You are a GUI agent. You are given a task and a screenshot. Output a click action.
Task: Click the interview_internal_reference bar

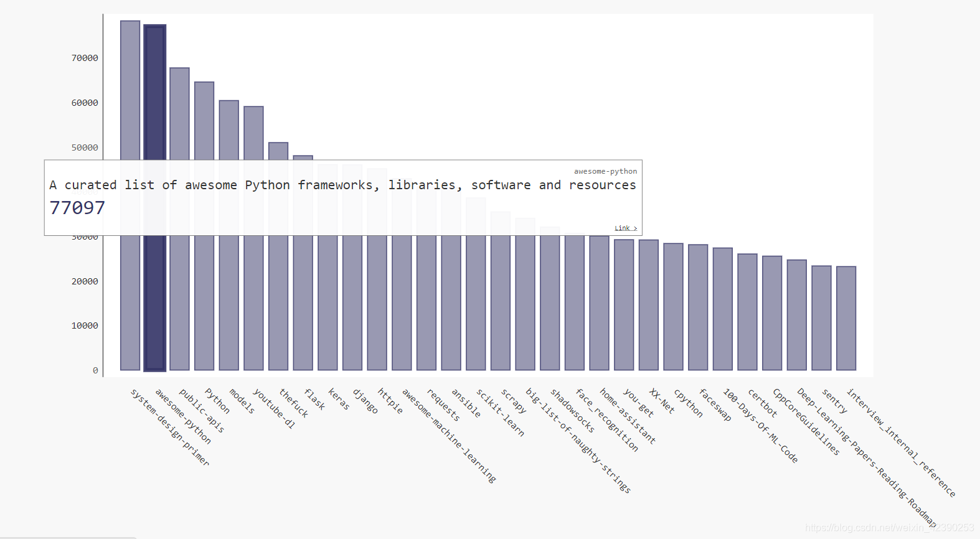(846, 318)
